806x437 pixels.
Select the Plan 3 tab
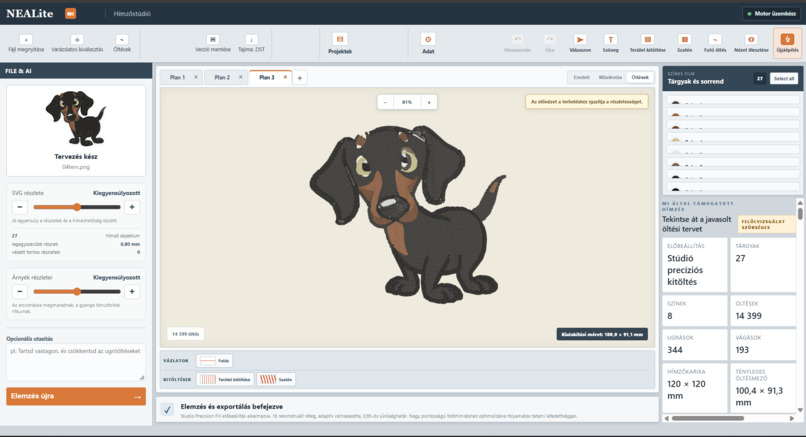267,77
